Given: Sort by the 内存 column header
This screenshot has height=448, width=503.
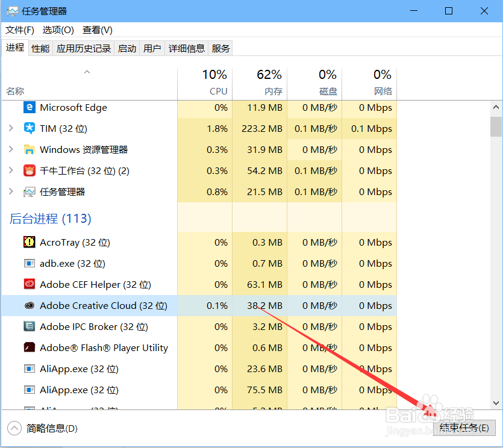Looking at the screenshot, I should pos(260,83).
